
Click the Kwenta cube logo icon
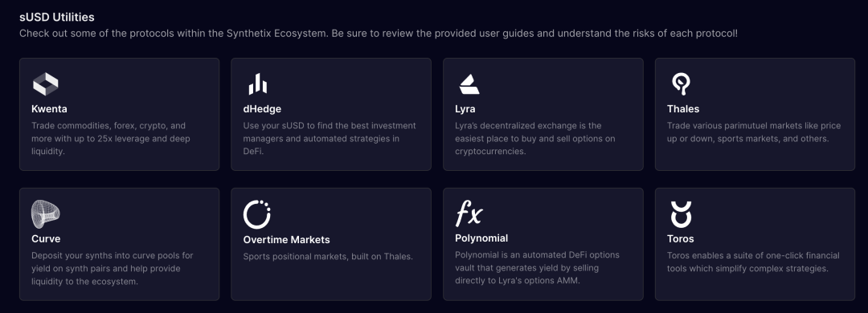point(45,84)
